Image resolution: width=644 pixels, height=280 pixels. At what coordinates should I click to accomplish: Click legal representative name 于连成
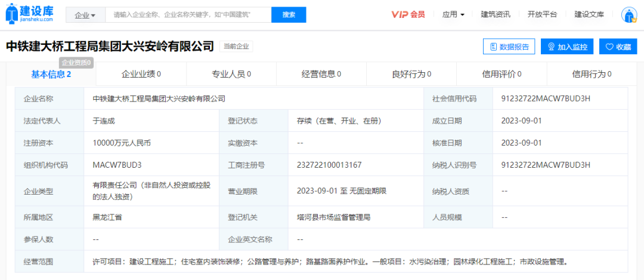tap(104, 121)
